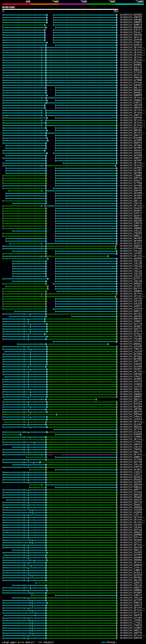Click hit label UniRef100_P93847
The height and width of the screenshot is (644, 146).
(131, 369)
